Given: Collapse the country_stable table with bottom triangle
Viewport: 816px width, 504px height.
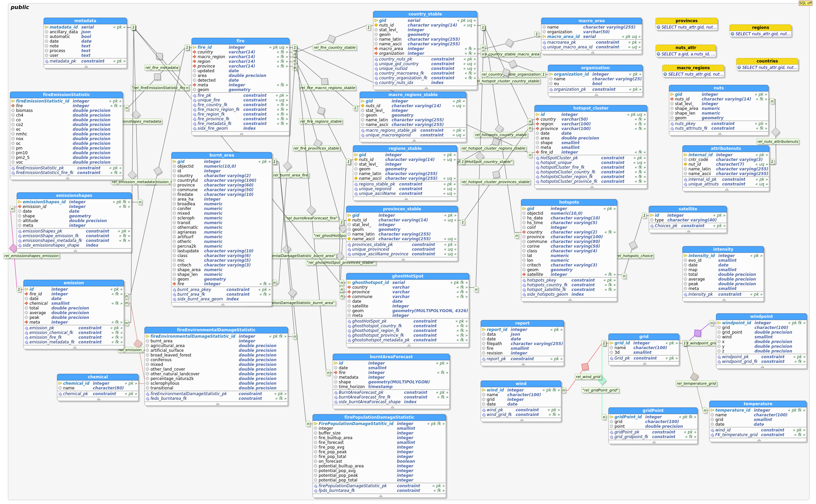Looking at the screenshot, I should click(426, 88).
